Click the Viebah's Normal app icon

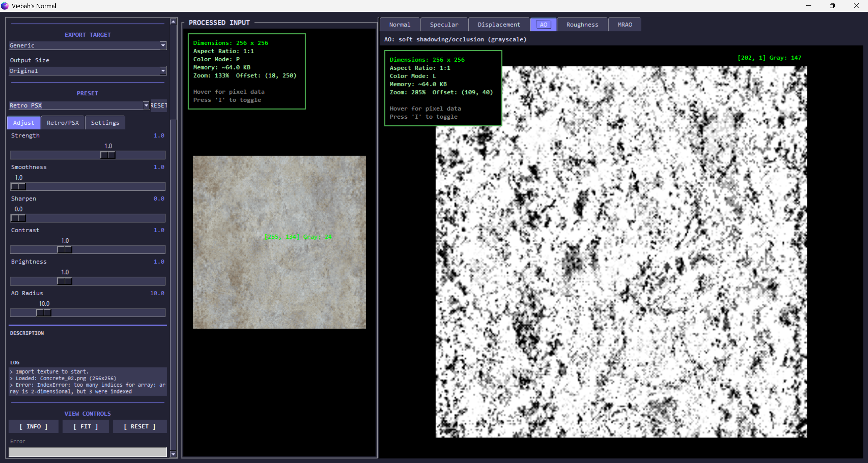pyautogui.click(x=5, y=5)
